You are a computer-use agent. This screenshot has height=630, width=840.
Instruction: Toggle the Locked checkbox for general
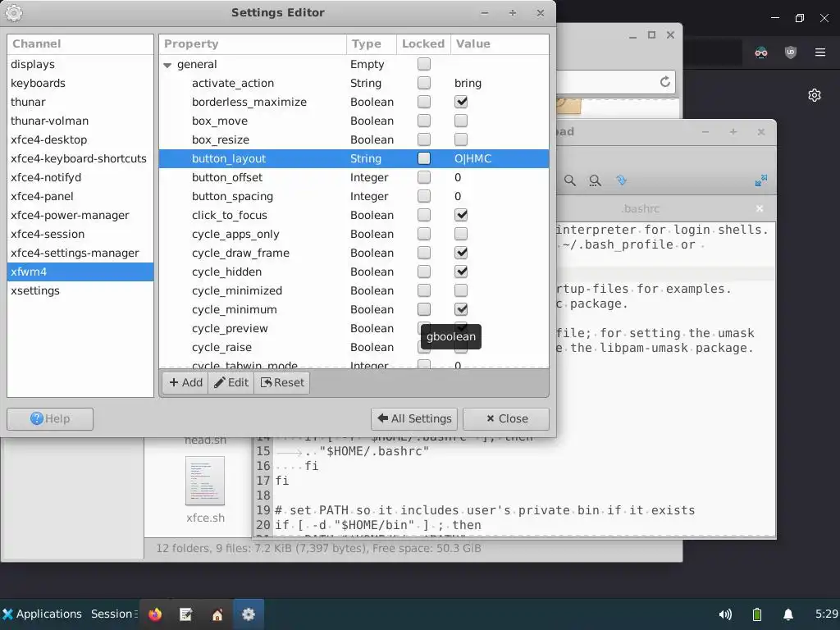coord(424,64)
